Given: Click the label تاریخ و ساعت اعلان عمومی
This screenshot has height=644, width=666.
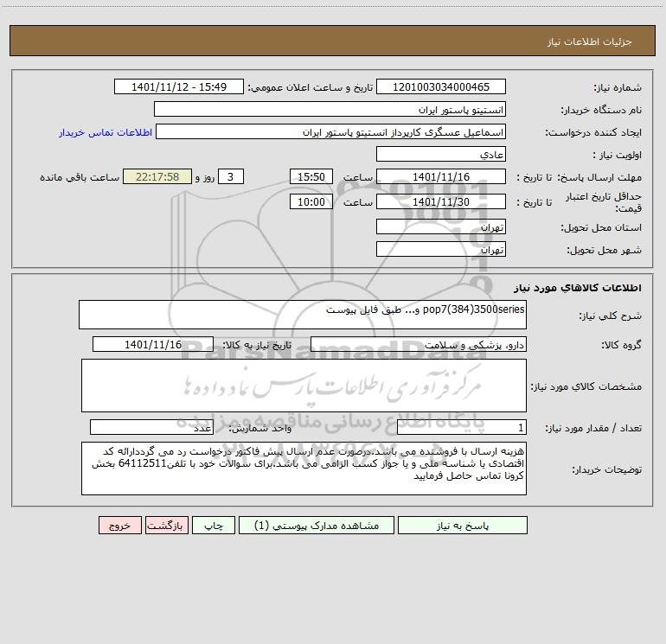Looking at the screenshot, I should click(311, 88).
